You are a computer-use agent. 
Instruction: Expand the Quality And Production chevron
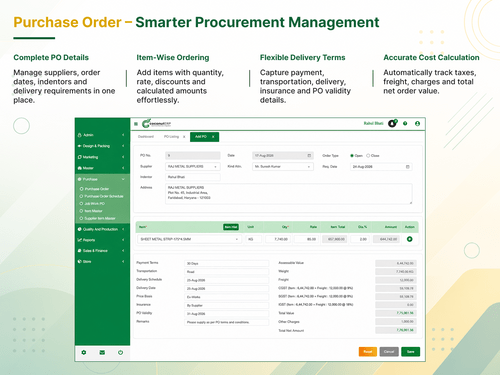click(x=123, y=229)
